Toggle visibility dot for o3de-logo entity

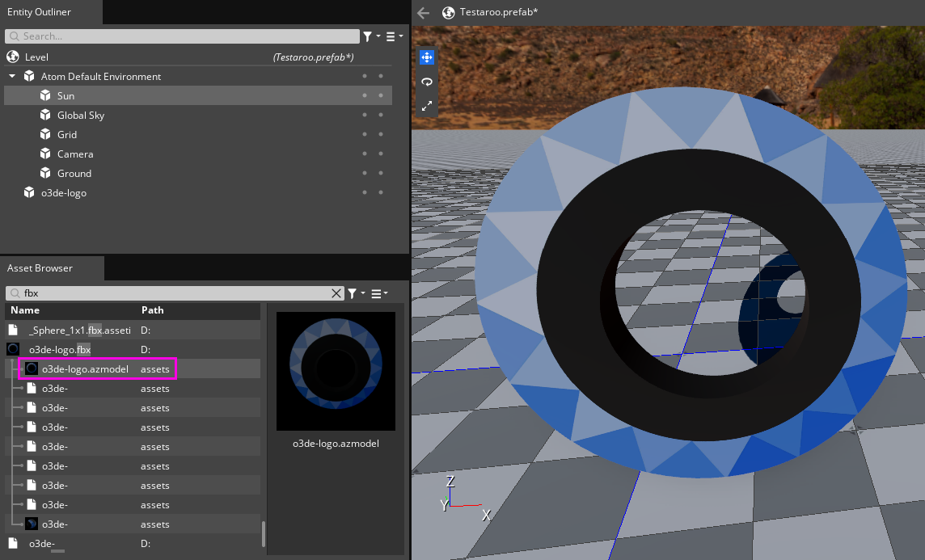[365, 192]
